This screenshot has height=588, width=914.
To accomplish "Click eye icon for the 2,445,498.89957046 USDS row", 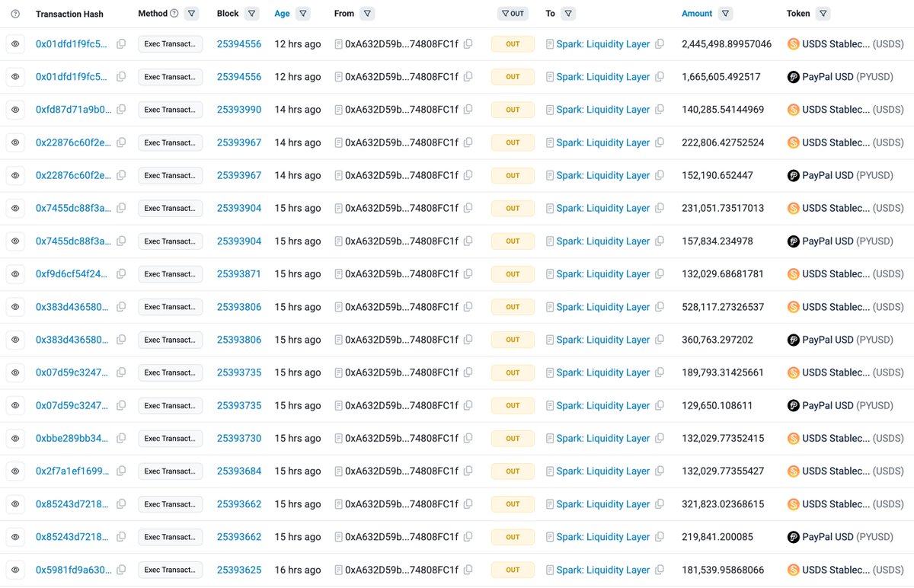I will [15, 44].
